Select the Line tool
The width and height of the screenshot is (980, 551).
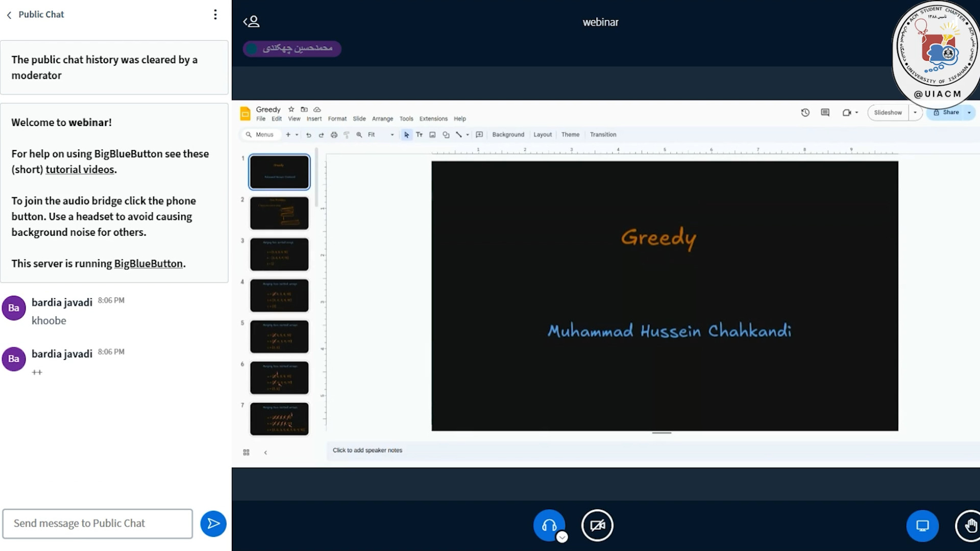458,135
